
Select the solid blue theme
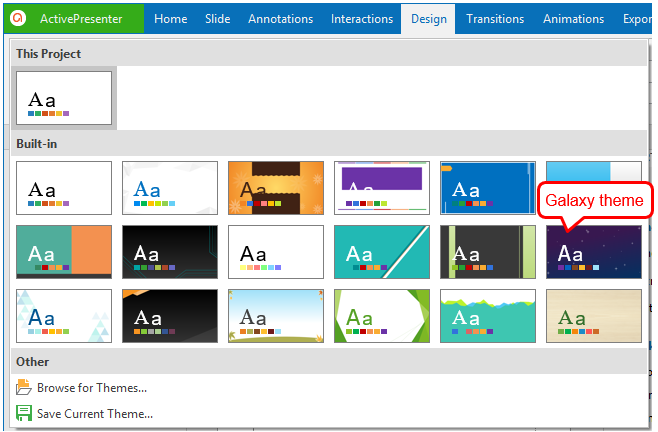[x=488, y=188]
